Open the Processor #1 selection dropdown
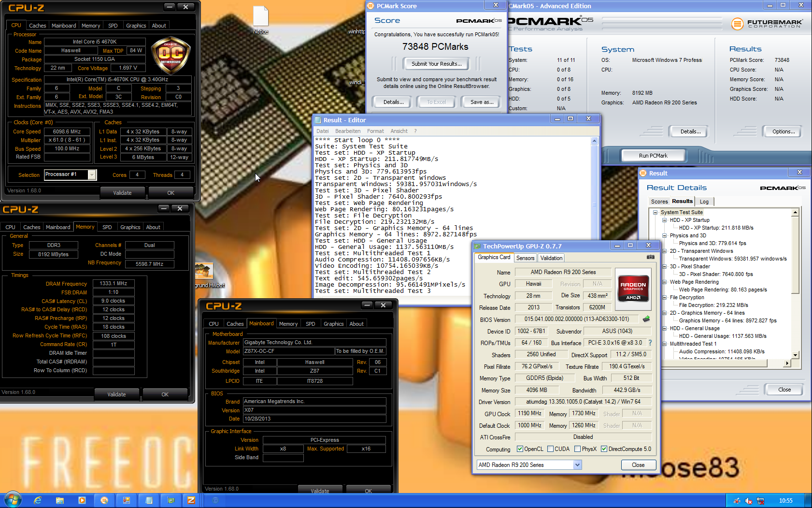Screen dimensions: 812x508 [92, 175]
